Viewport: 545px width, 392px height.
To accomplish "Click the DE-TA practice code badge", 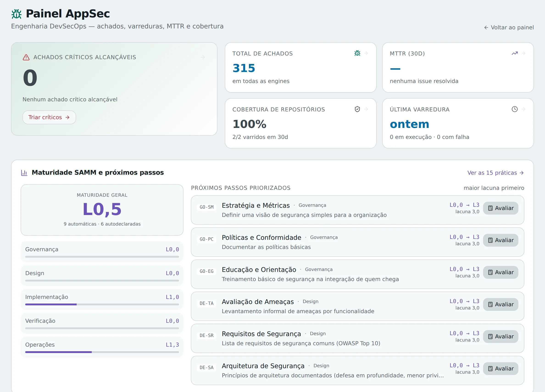I will click(207, 303).
